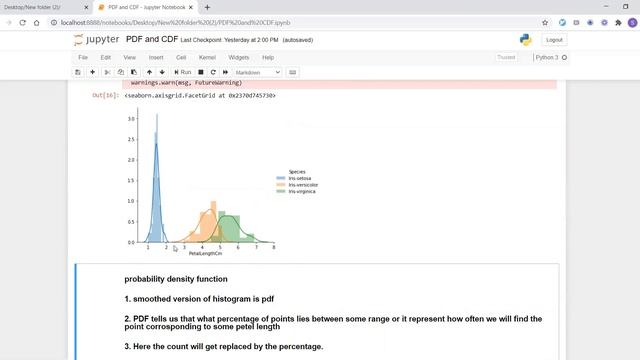The image size is (640, 360).
Task: Click the seaborn FacetGrid output text
Action: tap(200, 96)
